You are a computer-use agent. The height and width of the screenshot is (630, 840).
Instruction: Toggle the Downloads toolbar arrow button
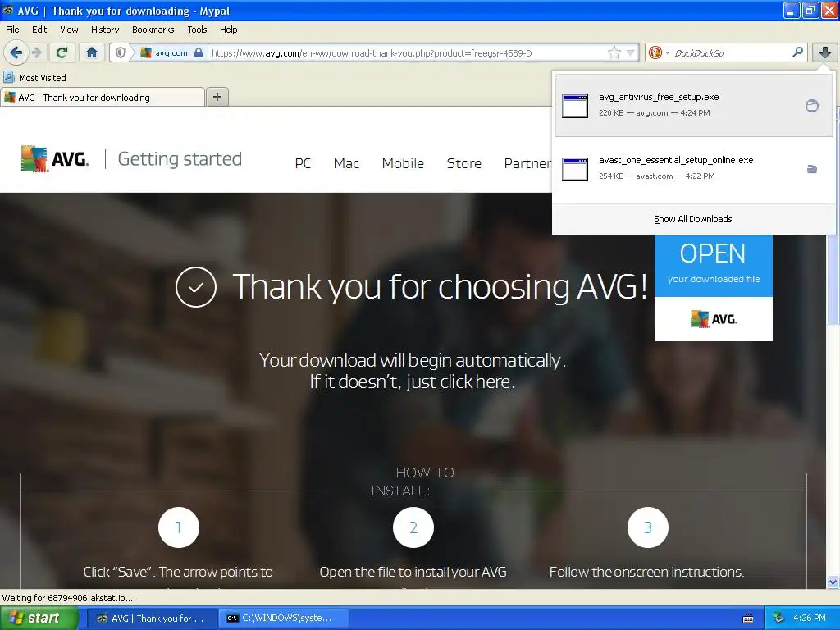(x=825, y=52)
